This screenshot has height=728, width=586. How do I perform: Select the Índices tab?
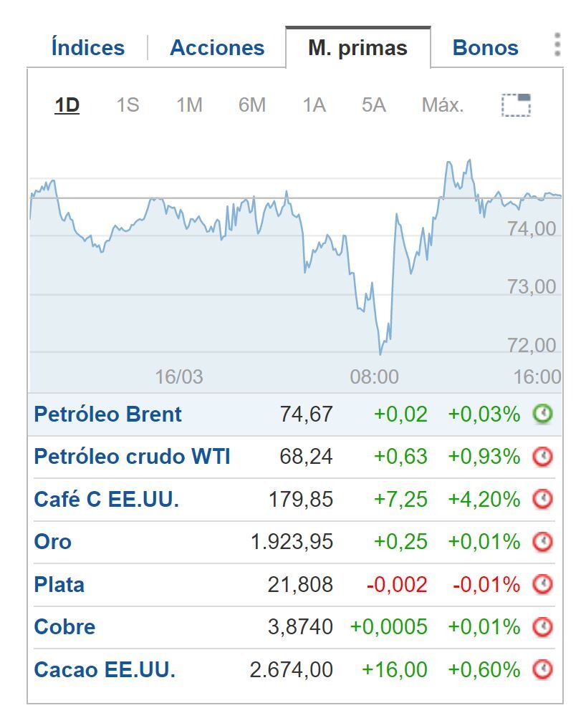pyautogui.click(x=86, y=47)
